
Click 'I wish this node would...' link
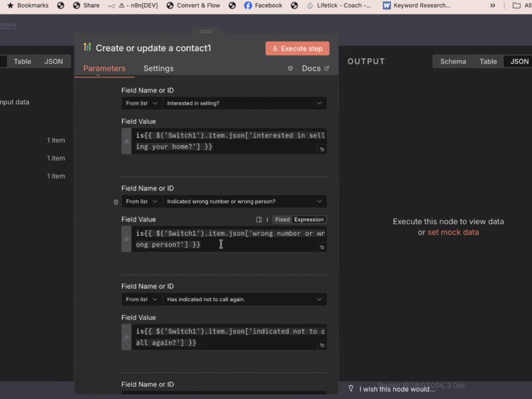coord(397,389)
